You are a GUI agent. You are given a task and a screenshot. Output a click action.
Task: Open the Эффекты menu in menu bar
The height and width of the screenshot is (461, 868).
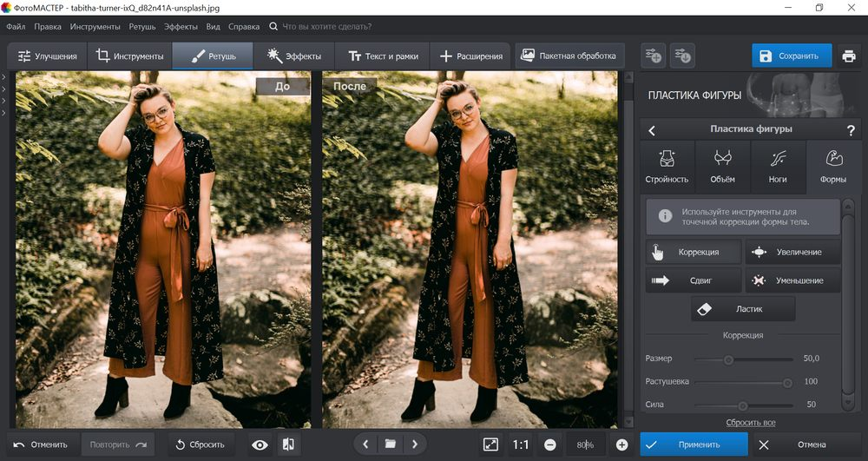(x=181, y=27)
